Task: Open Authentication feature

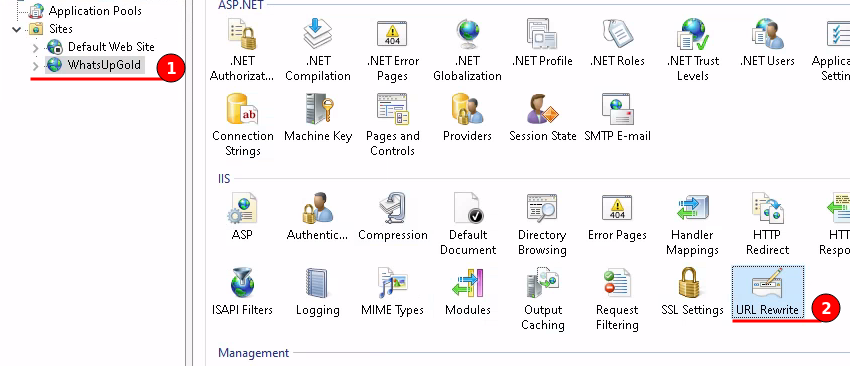Action: pos(317,217)
